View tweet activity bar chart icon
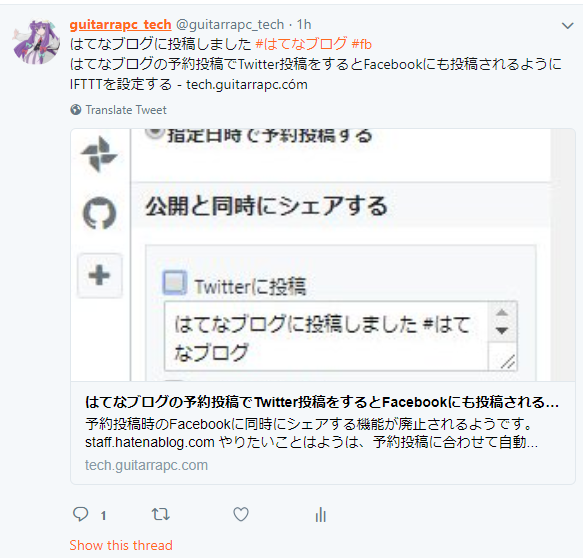Screen dimensions: 583x558 321,515
